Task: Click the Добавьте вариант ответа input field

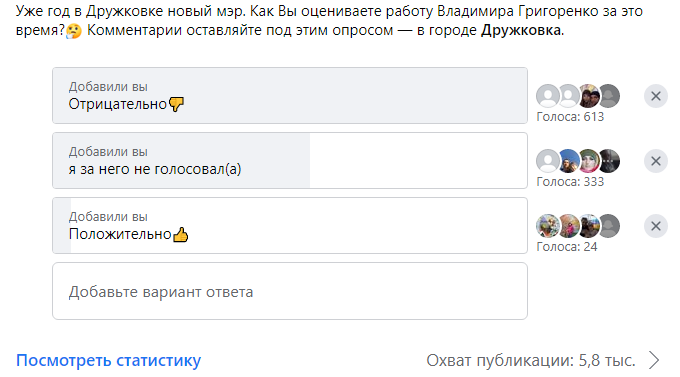Action: pos(290,291)
